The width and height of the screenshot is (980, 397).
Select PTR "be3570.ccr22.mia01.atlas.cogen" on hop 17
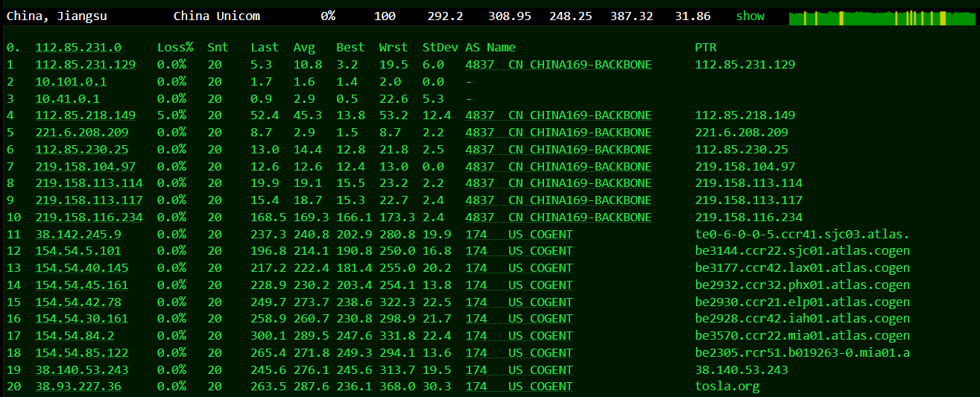pyautogui.click(x=803, y=336)
